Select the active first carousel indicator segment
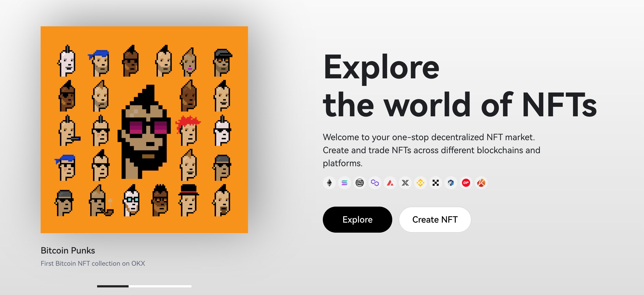This screenshot has height=295, width=644. pos(113,286)
